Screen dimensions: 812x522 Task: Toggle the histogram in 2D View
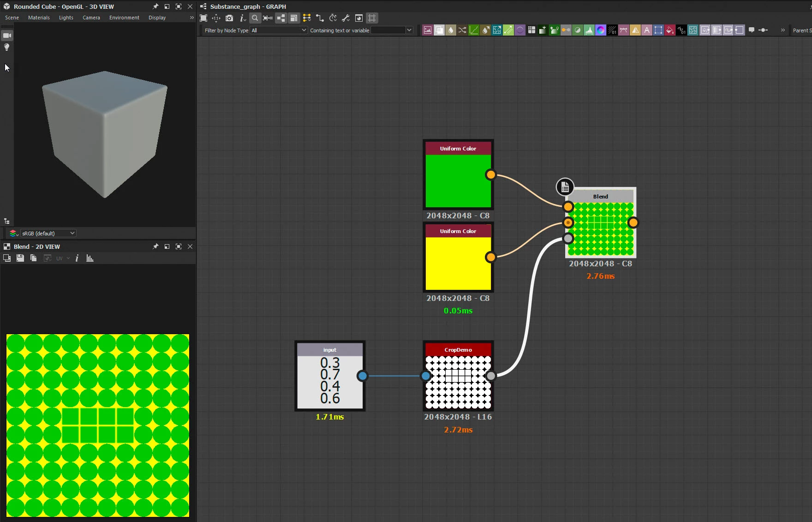click(x=90, y=258)
